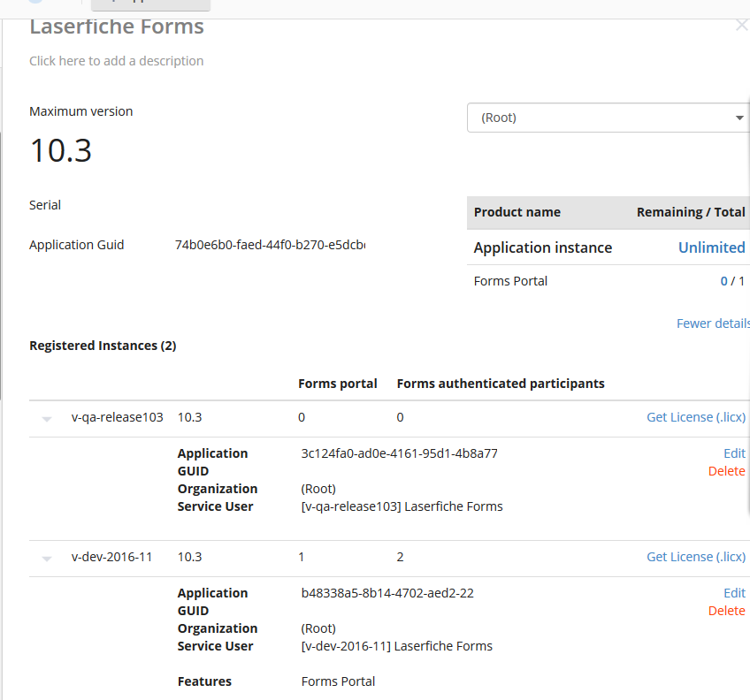Image resolution: width=750 pixels, height=700 pixels.
Task: Select GUID 3c124fa0-ad0e-4161-95d1-4b8a77
Action: pos(400,453)
